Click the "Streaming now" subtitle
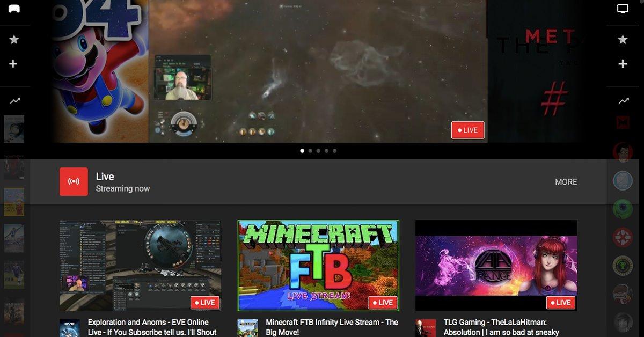The height and width of the screenshot is (337, 644). (123, 188)
